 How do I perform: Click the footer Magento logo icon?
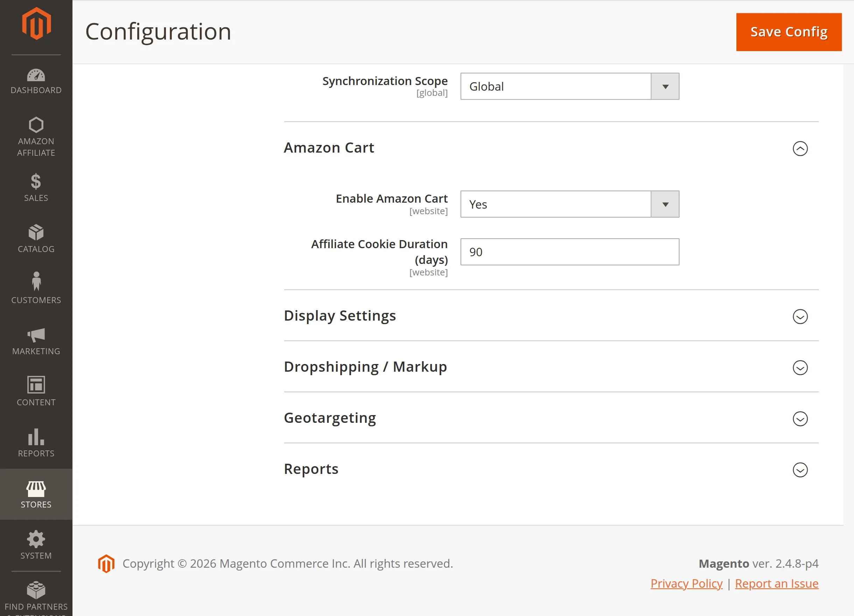coord(106,563)
